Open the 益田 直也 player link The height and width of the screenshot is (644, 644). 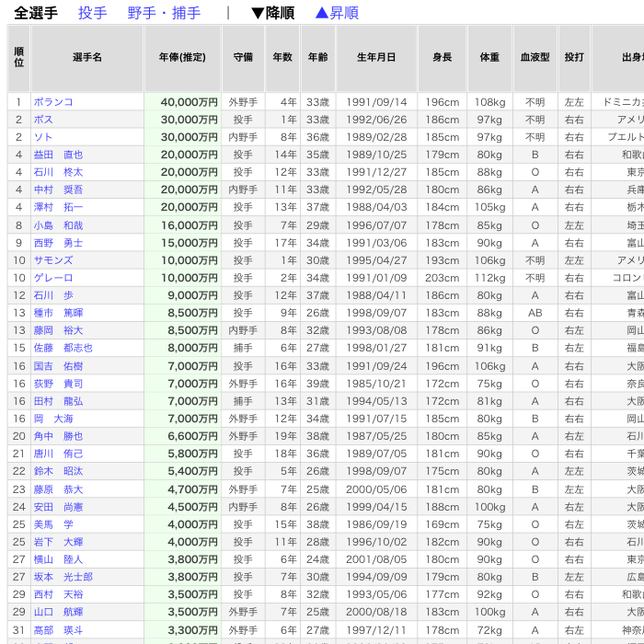tap(58, 155)
